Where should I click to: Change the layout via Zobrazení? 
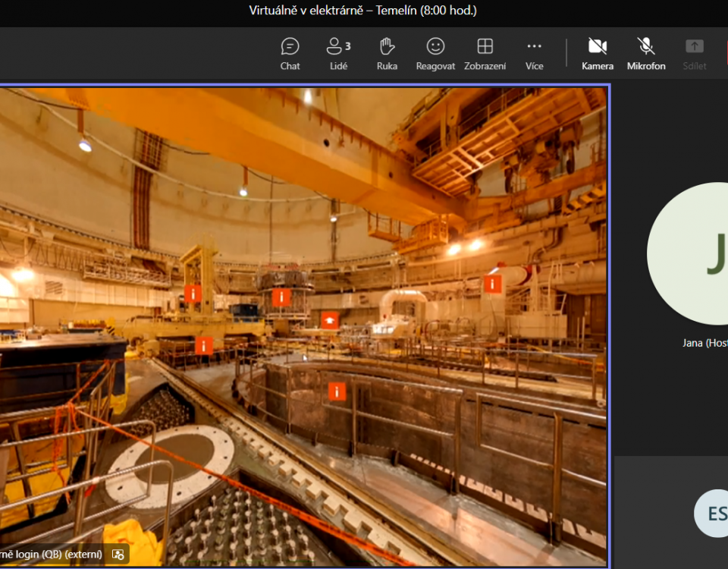(x=485, y=54)
